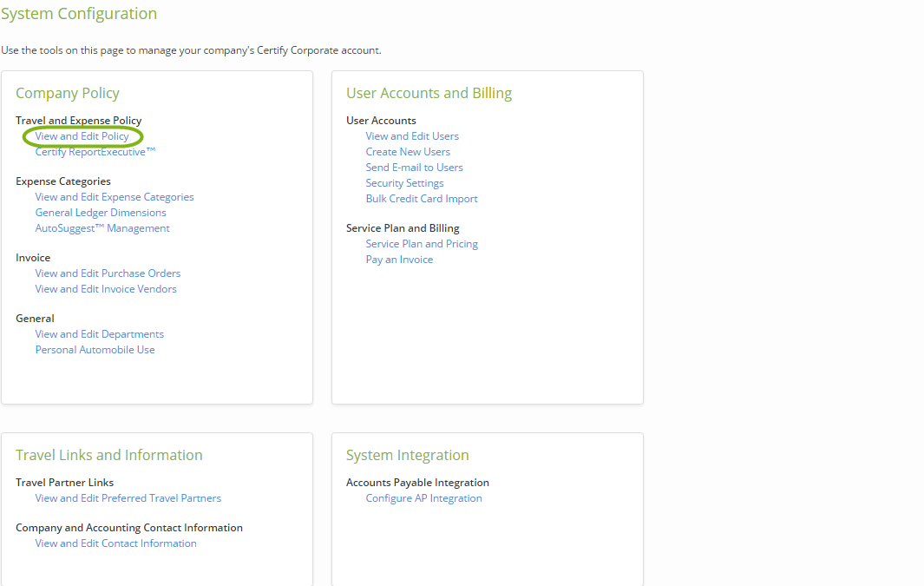Image resolution: width=924 pixels, height=586 pixels.
Task: Open View and Edit Expense Categories
Action: (x=114, y=196)
